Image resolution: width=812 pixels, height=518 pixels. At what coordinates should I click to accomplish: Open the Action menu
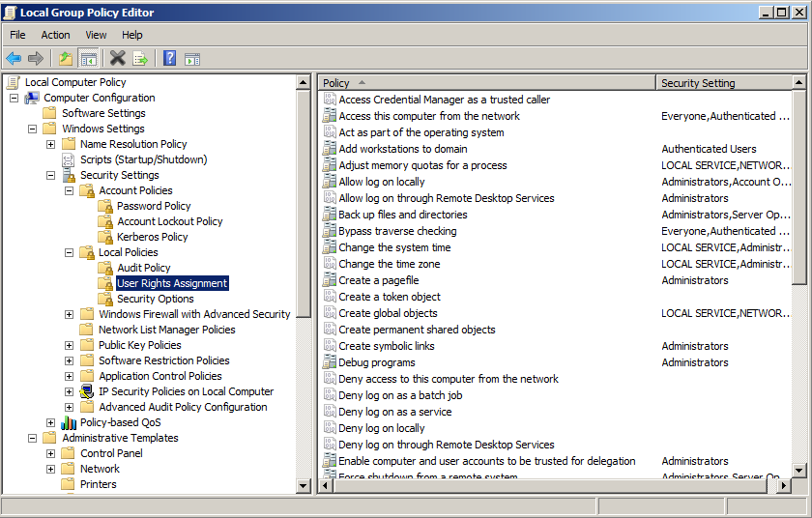click(x=55, y=35)
